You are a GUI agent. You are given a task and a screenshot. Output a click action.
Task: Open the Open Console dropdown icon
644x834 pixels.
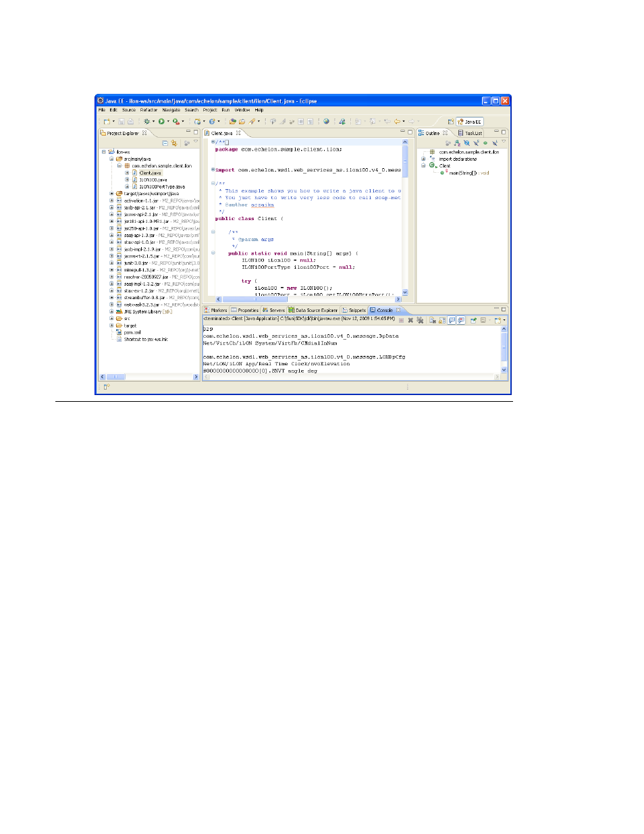tap(499, 320)
